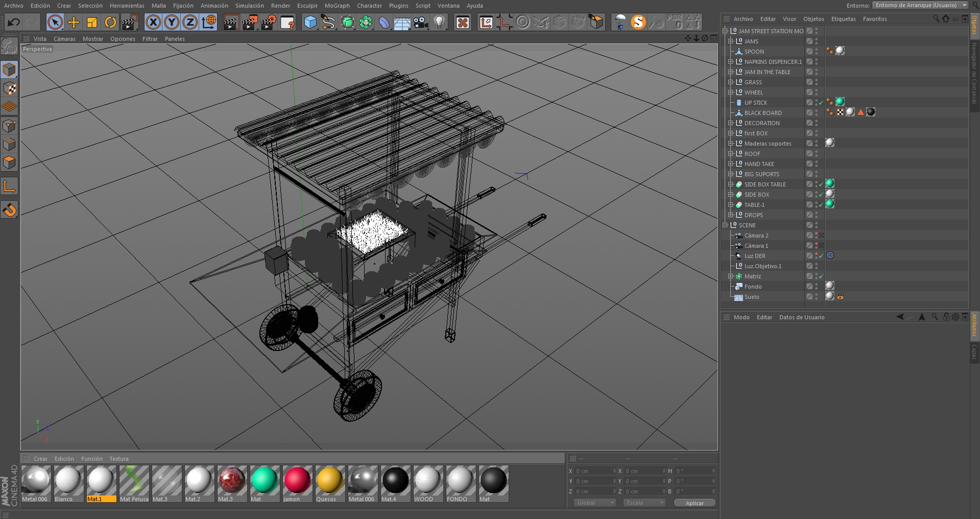
Task: Toggle X axis lock
Action: click(x=153, y=22)
